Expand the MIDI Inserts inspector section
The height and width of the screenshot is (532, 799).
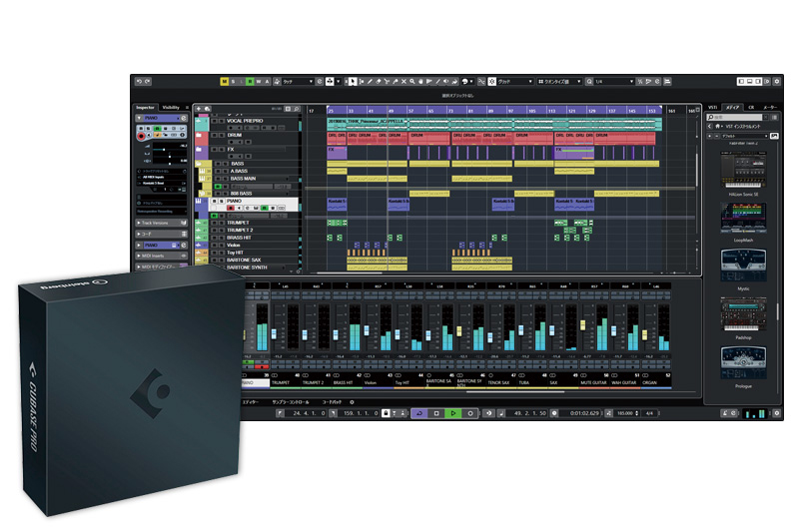(161, 256)
